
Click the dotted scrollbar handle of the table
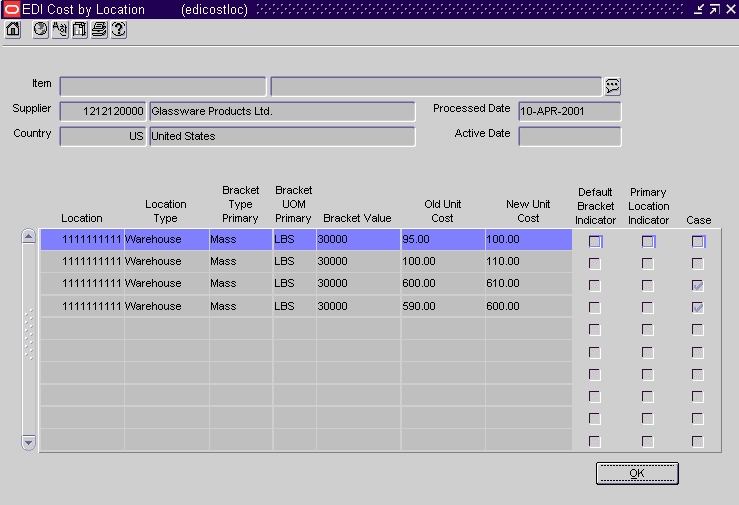pyautogui.click(x=28, y=334)
